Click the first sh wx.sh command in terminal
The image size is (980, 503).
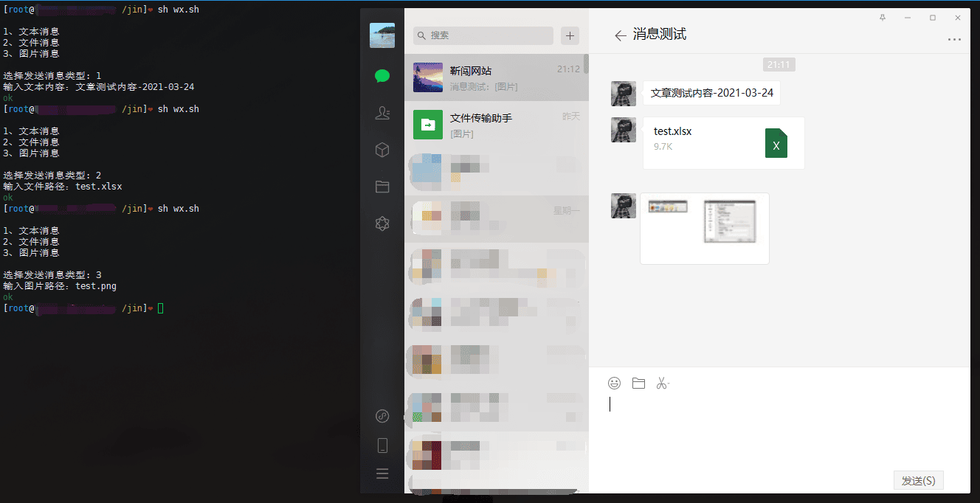(x=178, y=10)
